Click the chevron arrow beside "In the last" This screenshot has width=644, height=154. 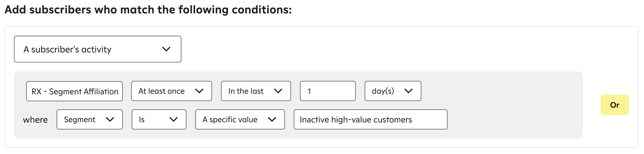point(278,91)
